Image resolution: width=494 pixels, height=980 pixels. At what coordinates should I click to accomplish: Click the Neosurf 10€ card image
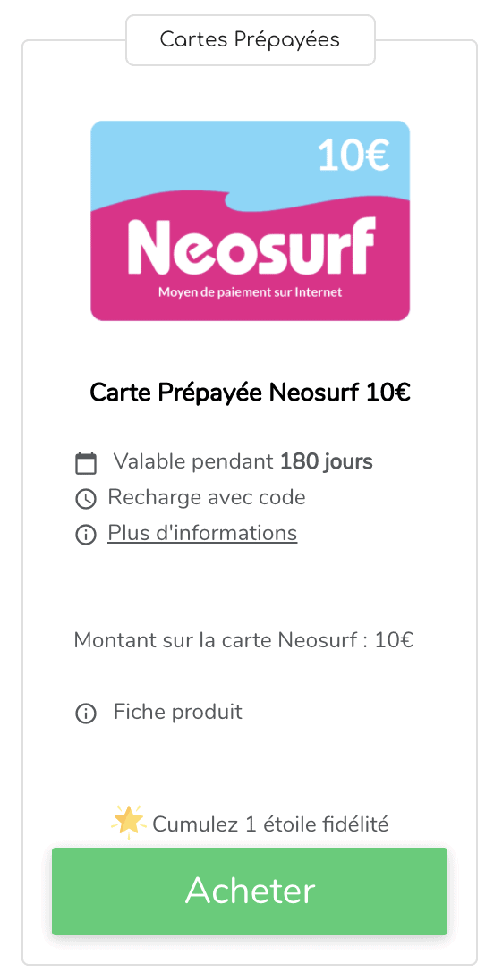tap(250, 221)
